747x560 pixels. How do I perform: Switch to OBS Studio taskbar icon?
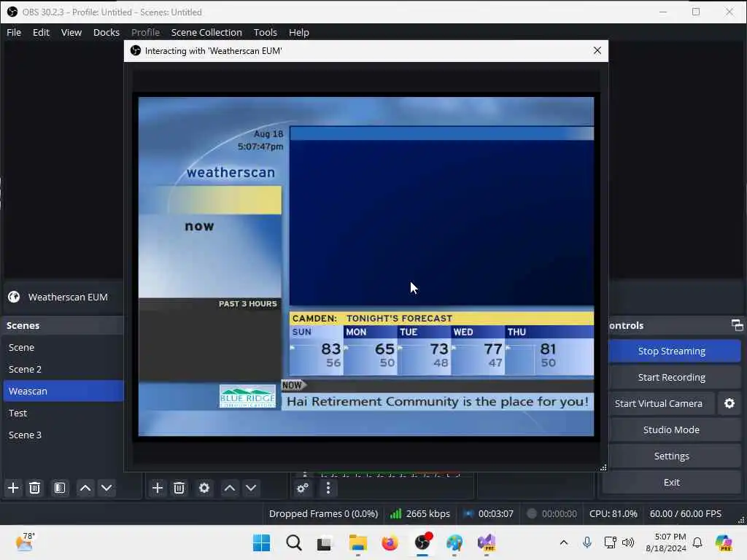pyautogui.click(x=422, y=542)
